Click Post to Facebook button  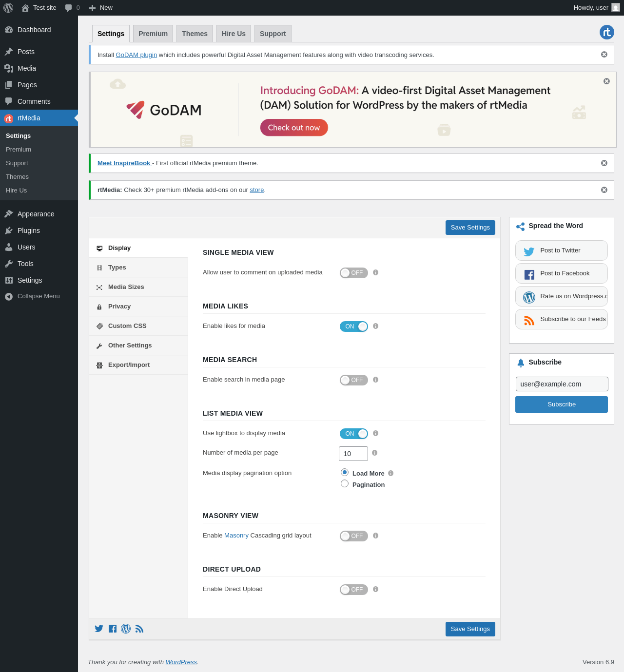pos(562,273)
